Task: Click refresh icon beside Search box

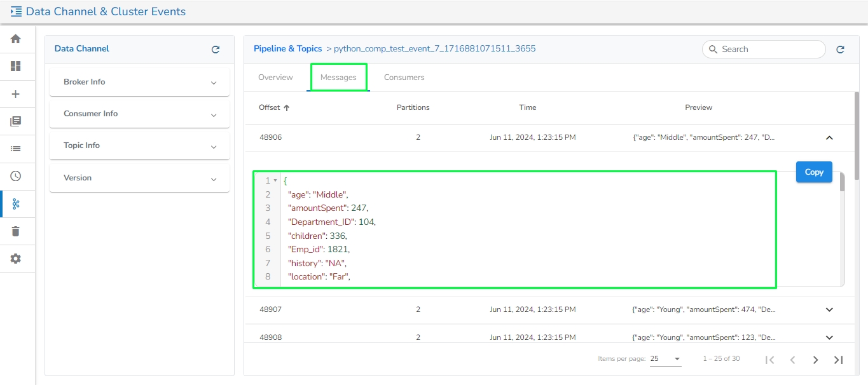Action: point(840,49)
